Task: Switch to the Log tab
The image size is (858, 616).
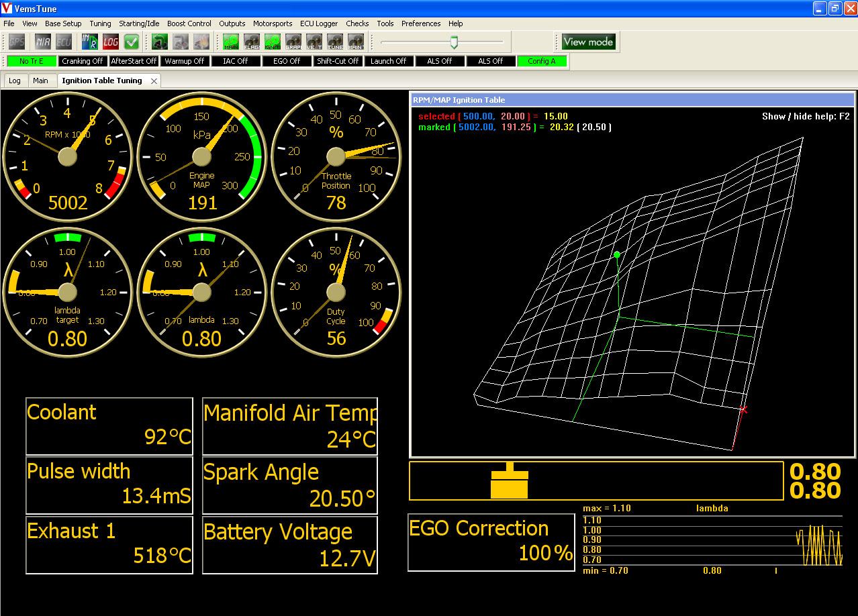Action: click(15, 81)
